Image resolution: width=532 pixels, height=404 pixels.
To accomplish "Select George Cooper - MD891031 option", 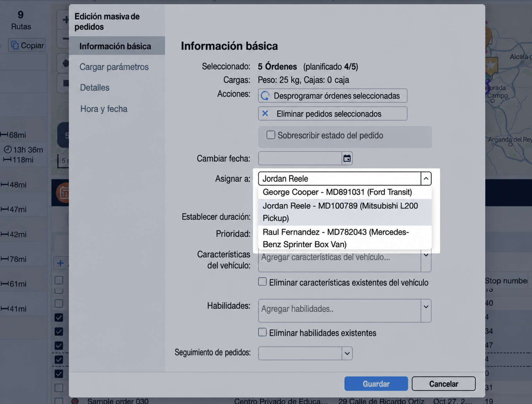I will 345,192.
